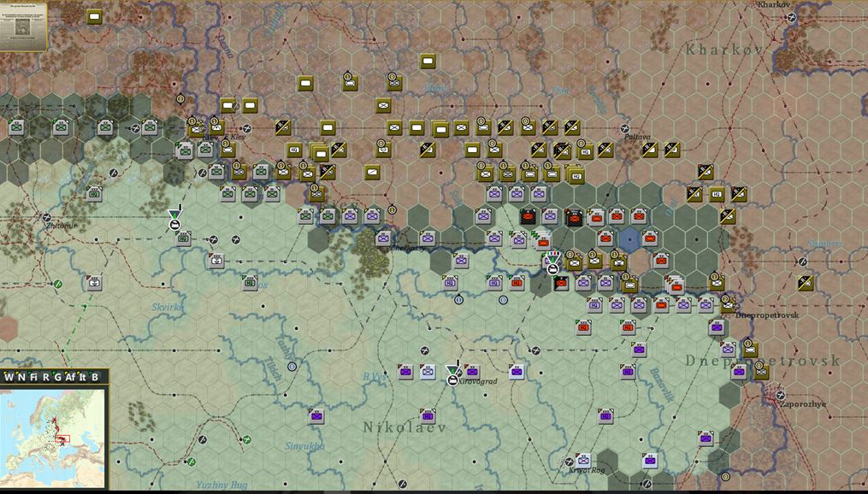Select the Fi map jump tab
This screenshot has width=868, height=494.
tap(33, 377)
